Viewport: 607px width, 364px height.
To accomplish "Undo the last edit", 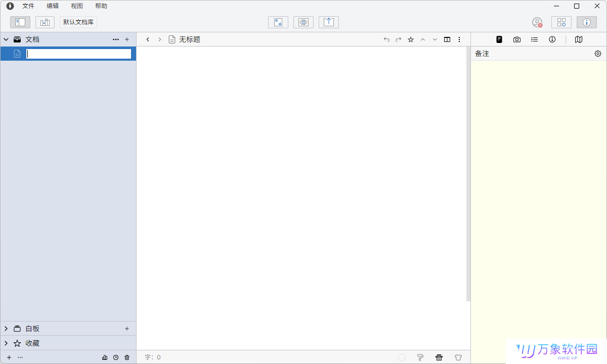I will pyautogui.click(x=386, y=39).
